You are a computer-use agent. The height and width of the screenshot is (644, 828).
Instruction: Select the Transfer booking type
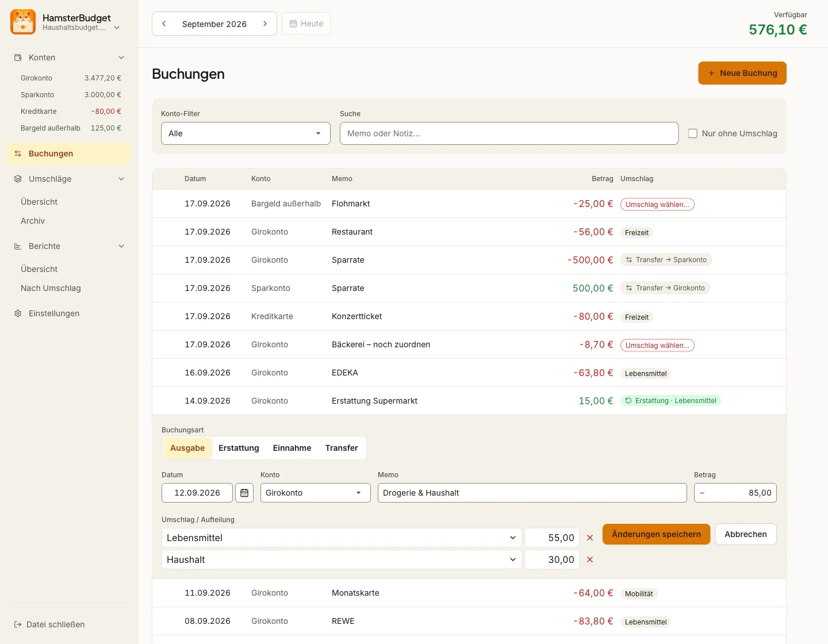[x=342, y=448]
